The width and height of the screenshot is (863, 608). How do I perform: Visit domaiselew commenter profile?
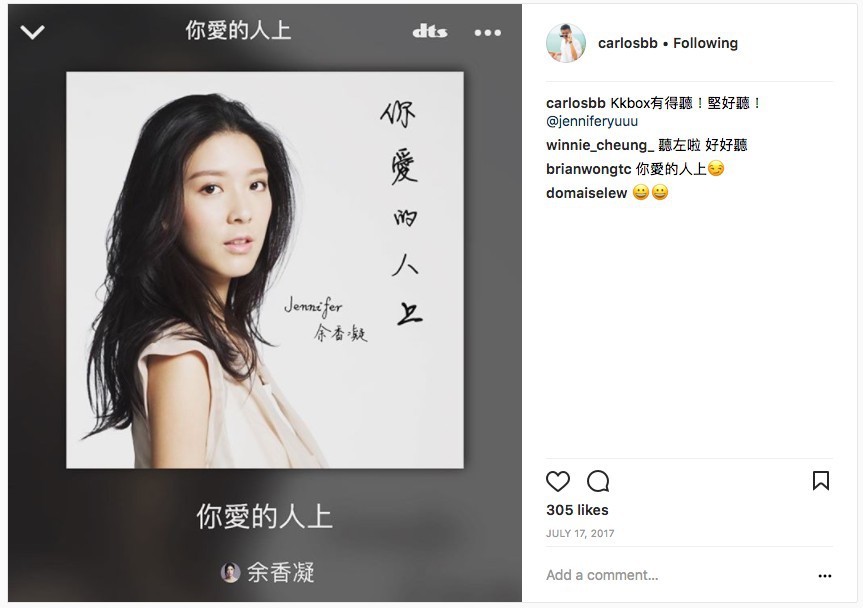(x=586, y=193)
